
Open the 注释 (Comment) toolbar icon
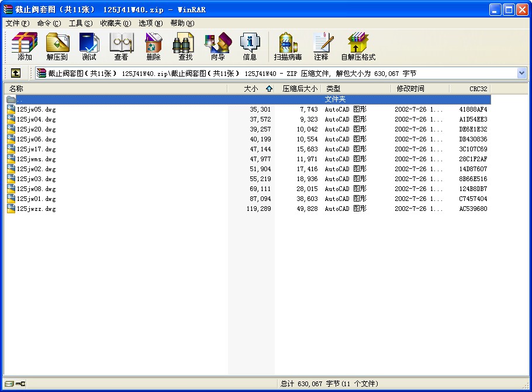click(x=321, y=46)
